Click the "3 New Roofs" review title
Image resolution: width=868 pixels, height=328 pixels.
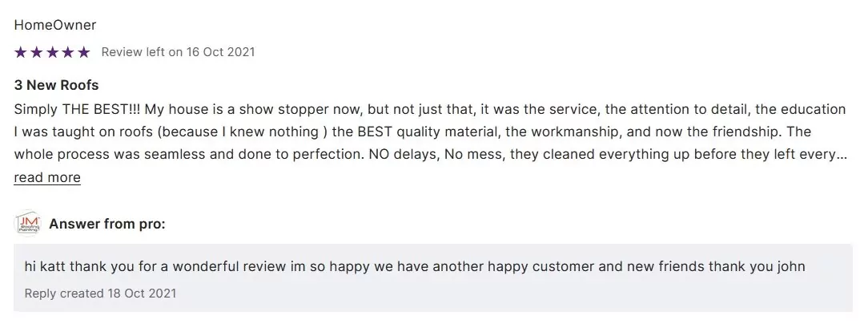pyautogui.click(x=56, y=85)
